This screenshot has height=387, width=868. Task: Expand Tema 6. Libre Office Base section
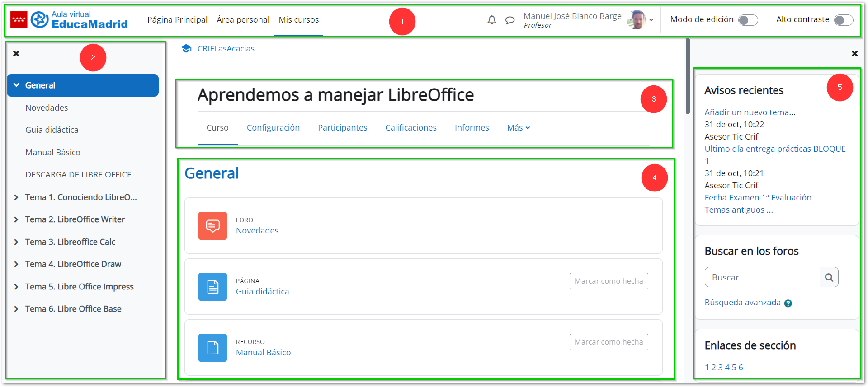(16, 309)
